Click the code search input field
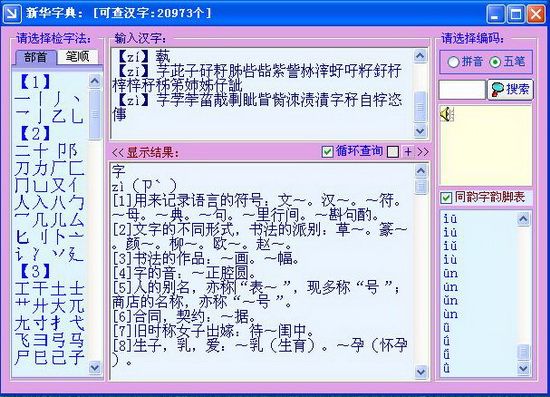Screen dimensions: 550x397 (462, 89)
